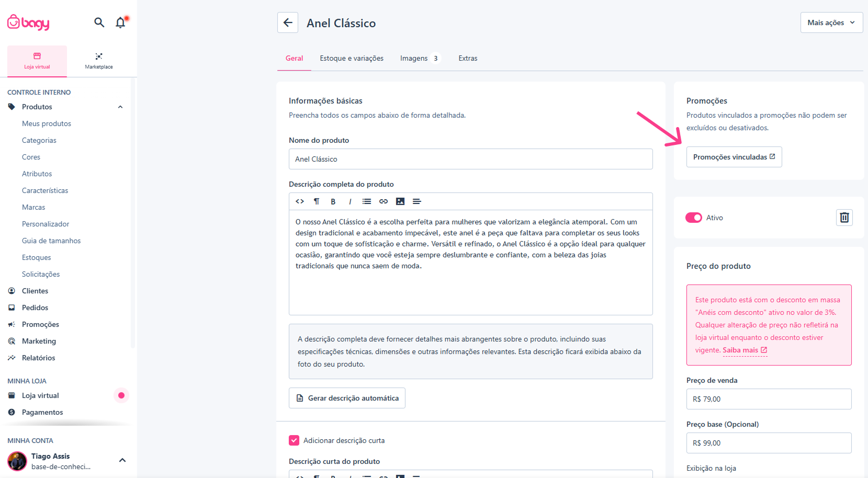Screen dimensions: 868x478
Task: Expand the Tiago Assis account menu
Action: tap(122, 460)
